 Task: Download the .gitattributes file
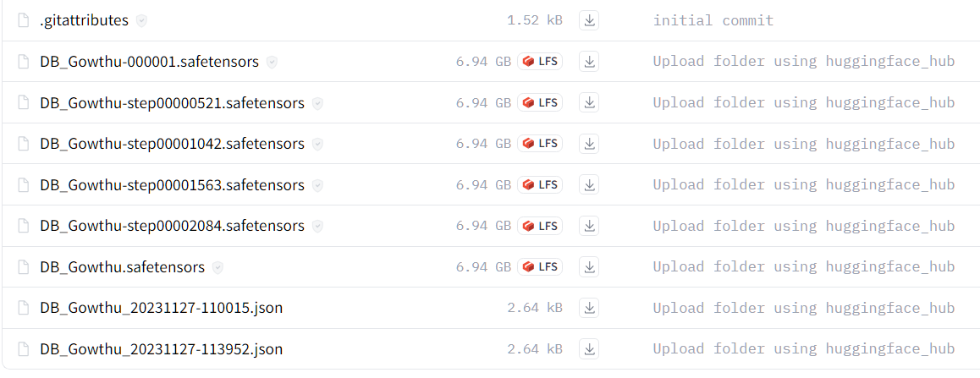[589, 20]
